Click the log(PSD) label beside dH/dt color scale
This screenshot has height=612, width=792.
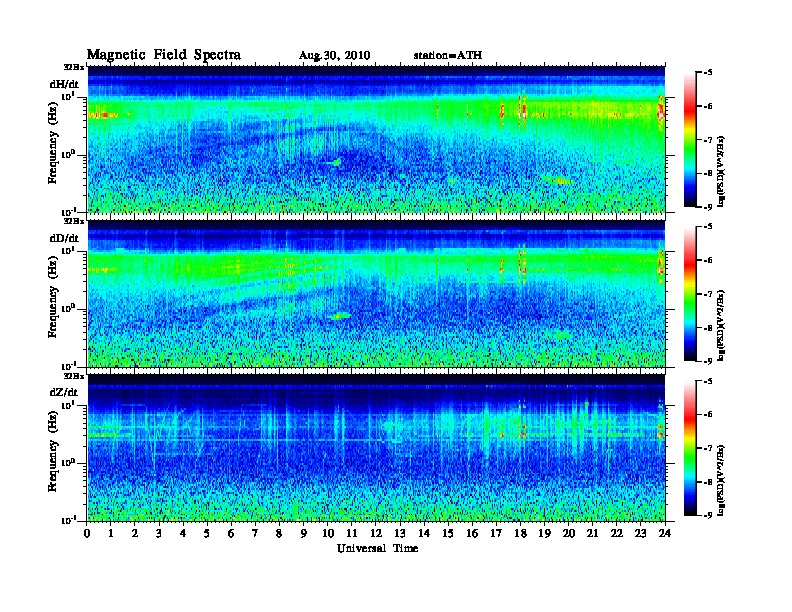[721, 171]
